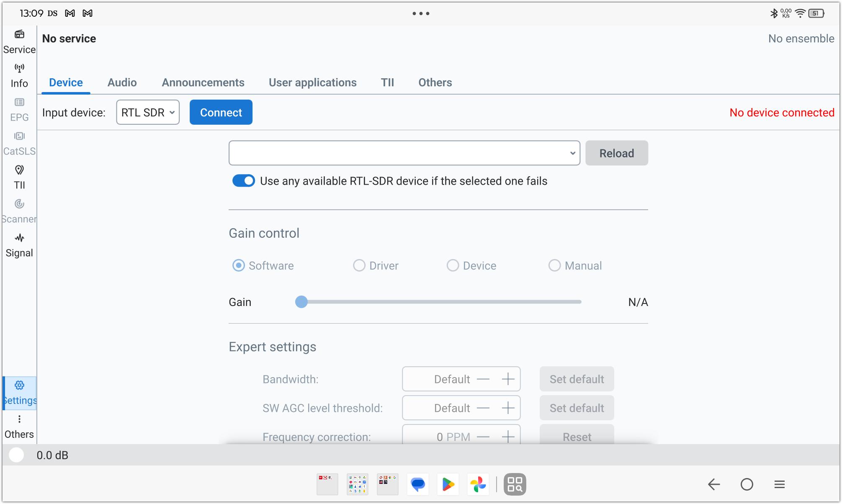The image size is (842, 504).
Task: Tap the Android back arrow icon
Action: [x=713, y=484]
